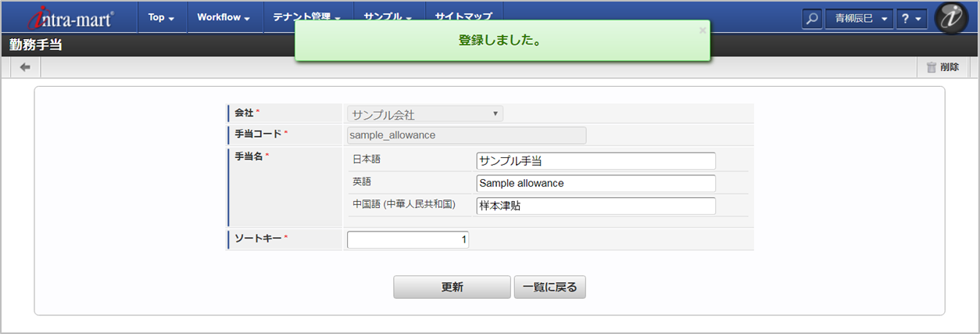Viewport: 980px width, 334px height.
Task: Click the ソートキー input field
Action: tap(408, 240)
